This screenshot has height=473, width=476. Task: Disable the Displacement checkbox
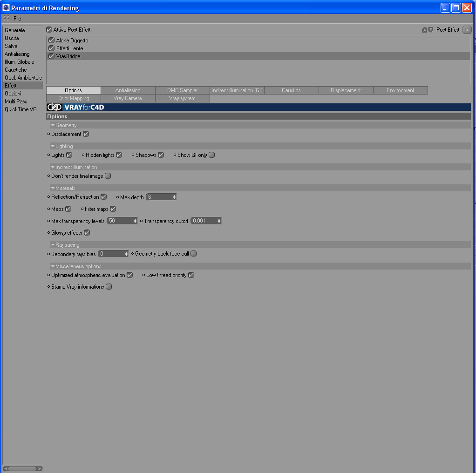pos(86,134)
